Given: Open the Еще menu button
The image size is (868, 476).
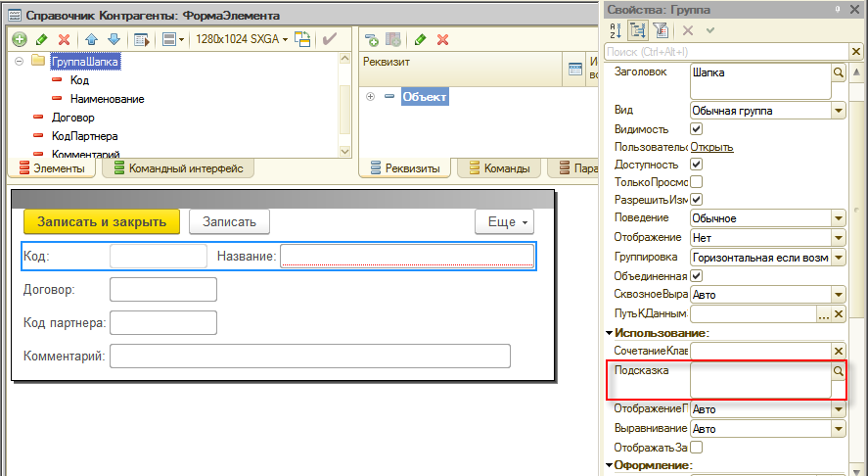Looking at the screenshot, I should (504, 221).
